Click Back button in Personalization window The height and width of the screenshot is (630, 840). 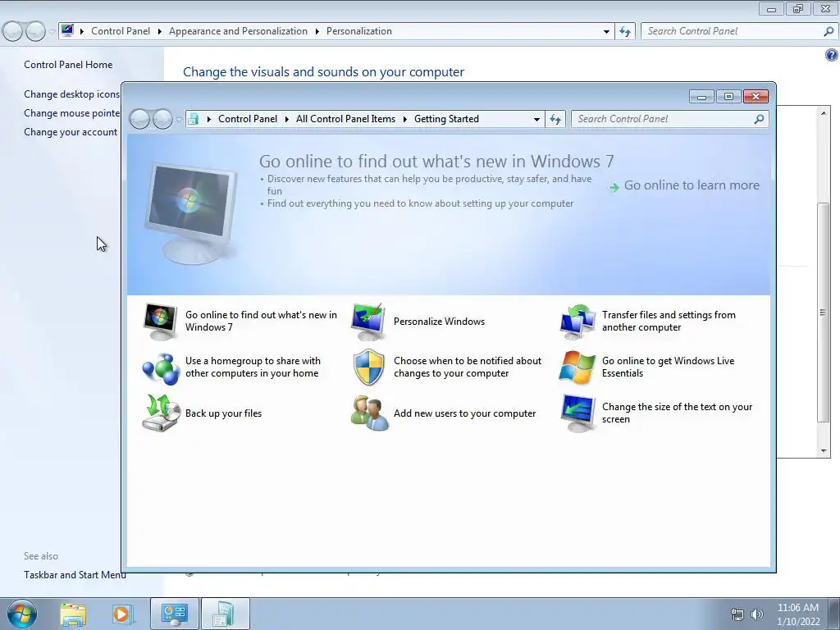(x=13, y=31)
